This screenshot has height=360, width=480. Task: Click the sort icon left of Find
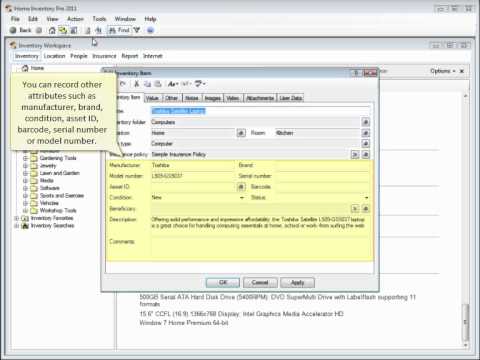(x=99, y=30)
